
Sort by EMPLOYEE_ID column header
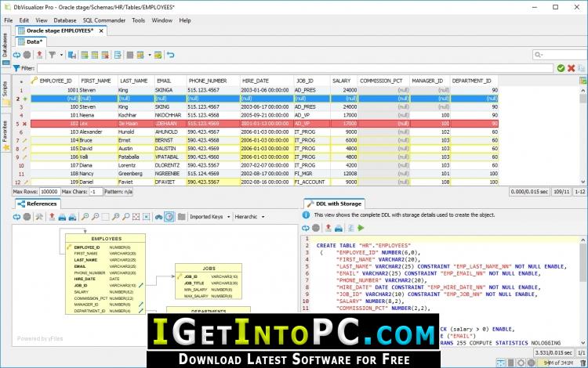pos(55,81)
